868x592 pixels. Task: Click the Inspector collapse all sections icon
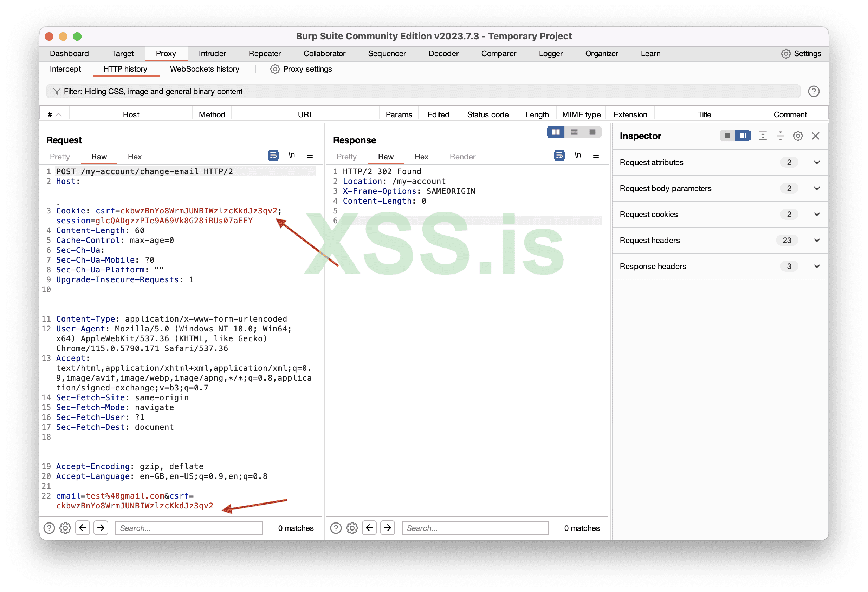pos(780,136)
